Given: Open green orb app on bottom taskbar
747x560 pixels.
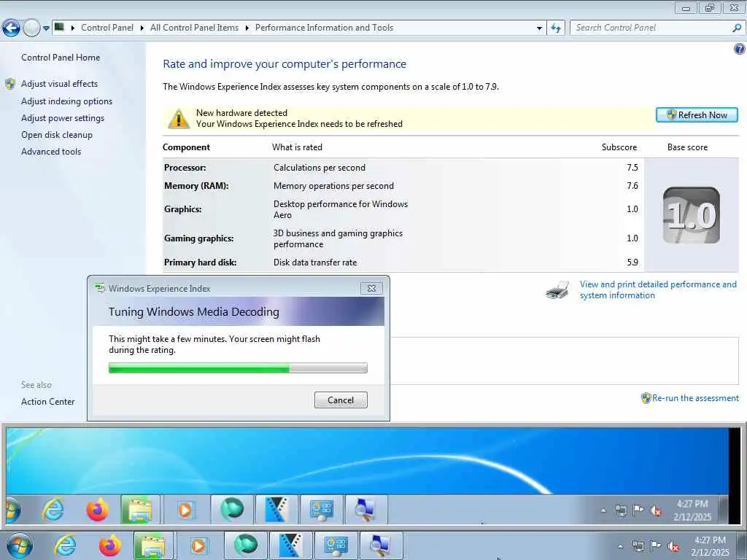Looking at the screenshot, I should click(245, 545).
